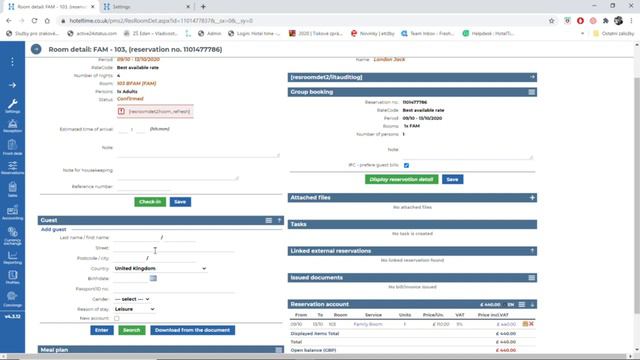This screenshot has width=640, height=360.
Task: Open Reservation account list menu icon
Action: (522, 304)
